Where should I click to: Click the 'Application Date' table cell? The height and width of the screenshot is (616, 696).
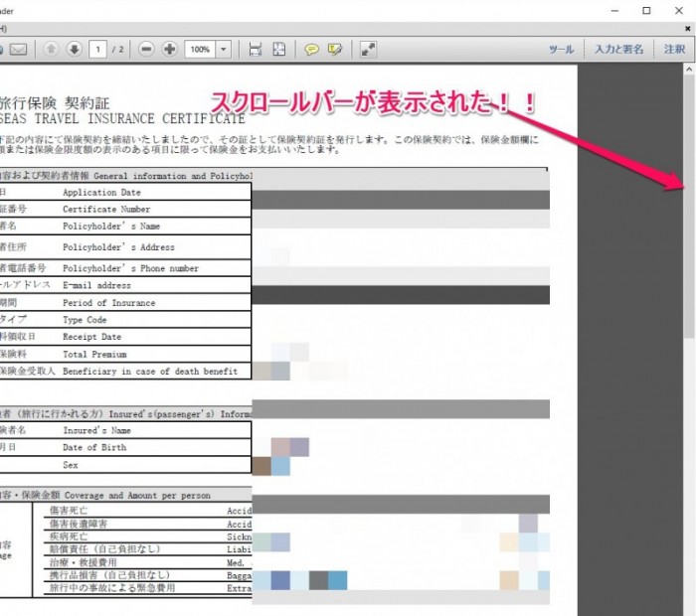[101, 193]
